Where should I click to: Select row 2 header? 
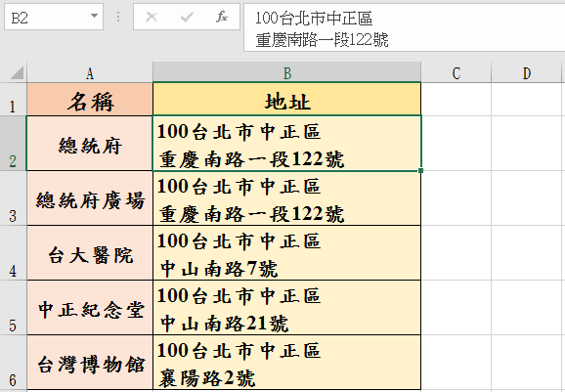coord(13,144)
